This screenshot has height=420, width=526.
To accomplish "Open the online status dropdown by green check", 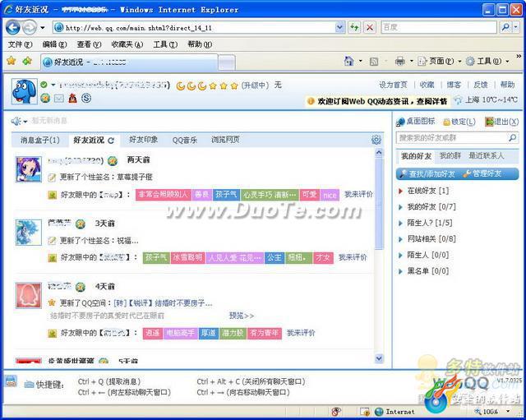I will point(53,85).
